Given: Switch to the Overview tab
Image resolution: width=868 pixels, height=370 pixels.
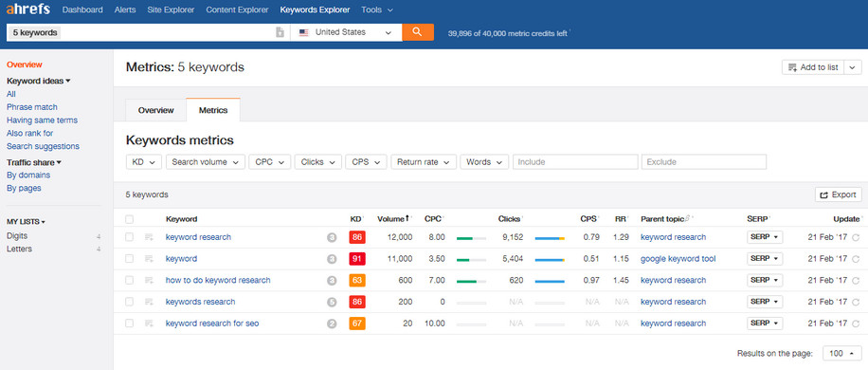Looking at the screenshot, I should tap(156, 110).
